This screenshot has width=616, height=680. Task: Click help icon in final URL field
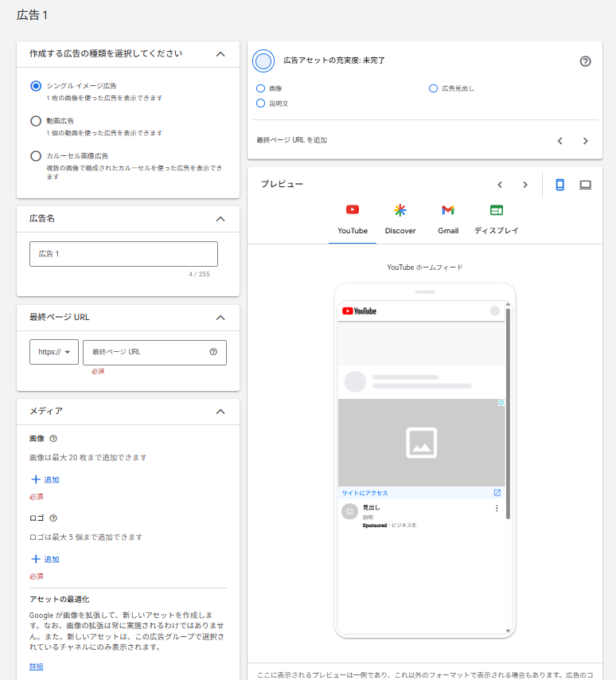click(x=212, y=352)
